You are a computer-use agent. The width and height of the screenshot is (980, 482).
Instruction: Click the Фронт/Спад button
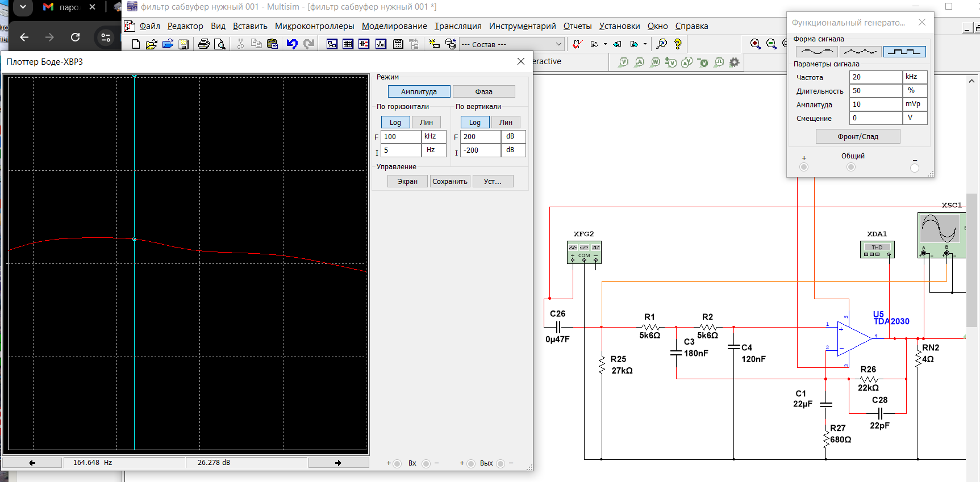[x=858, y=136]
